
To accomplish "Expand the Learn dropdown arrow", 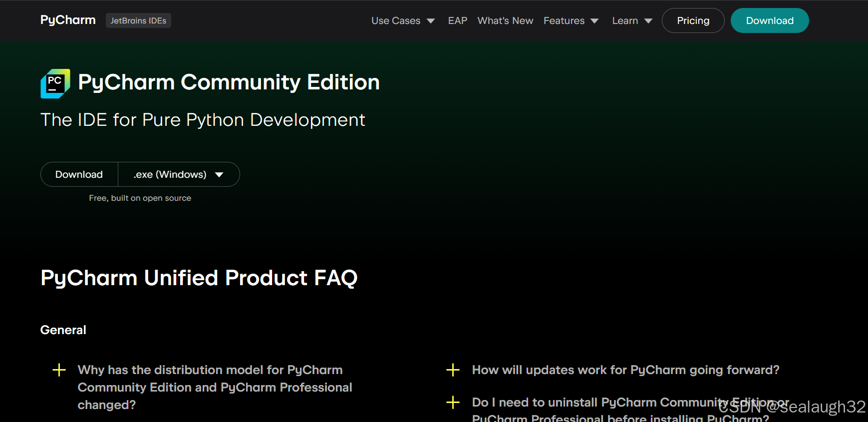I will tap(648, 21).
